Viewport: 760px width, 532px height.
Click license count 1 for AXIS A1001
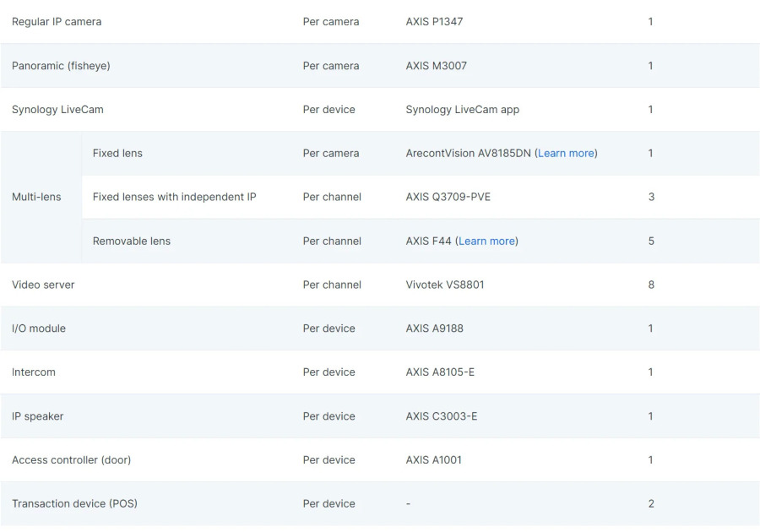click(x=650, y=460)
